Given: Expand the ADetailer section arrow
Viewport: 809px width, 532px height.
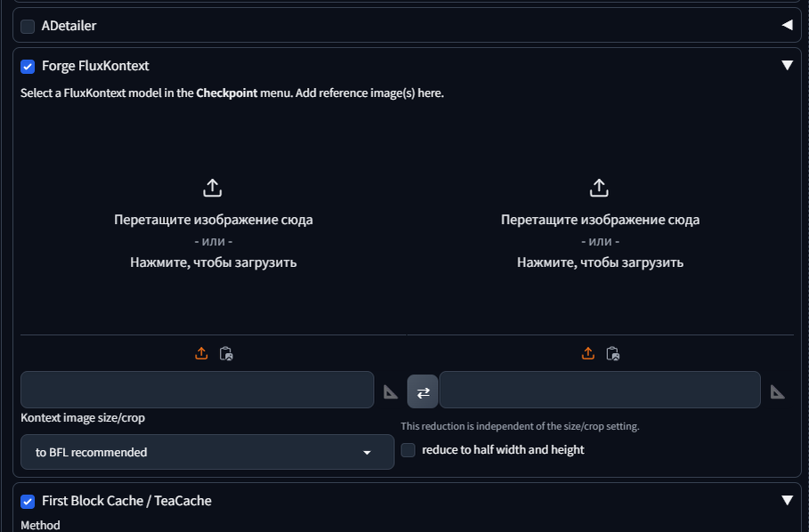Looking at the screenshot, I should (787, 25).
